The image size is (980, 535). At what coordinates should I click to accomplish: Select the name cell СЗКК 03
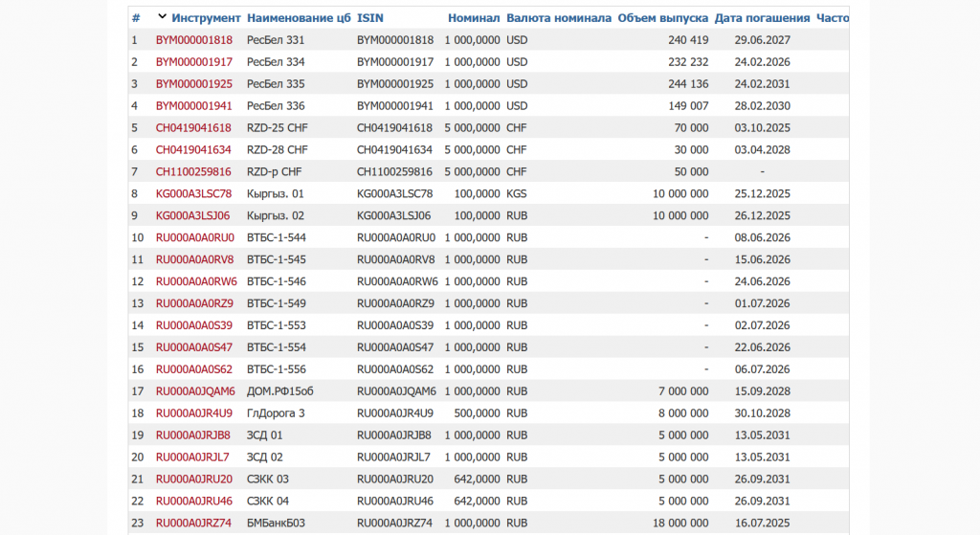[268, 479]
